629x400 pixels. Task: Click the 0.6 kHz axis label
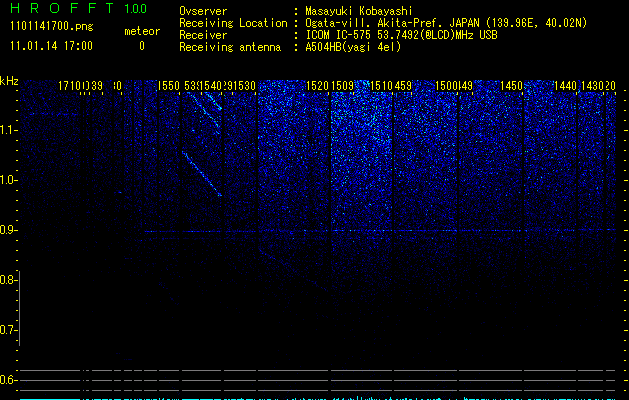pos(8,380)
